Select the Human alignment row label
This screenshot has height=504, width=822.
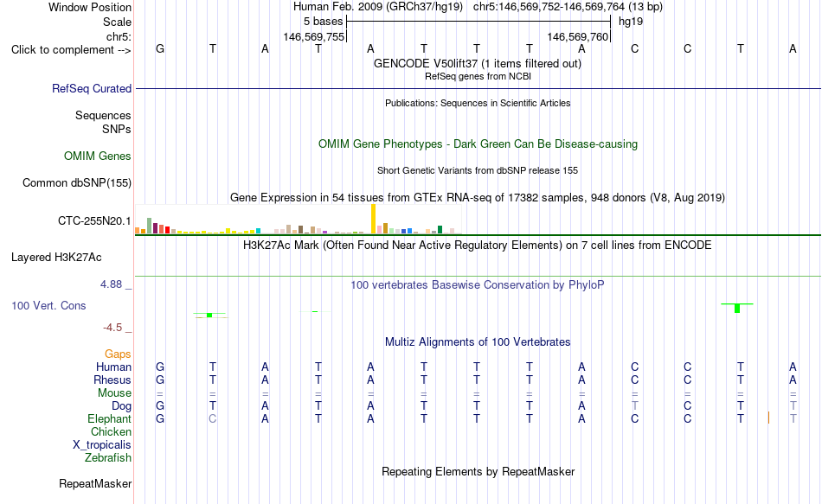coord(113,367)
